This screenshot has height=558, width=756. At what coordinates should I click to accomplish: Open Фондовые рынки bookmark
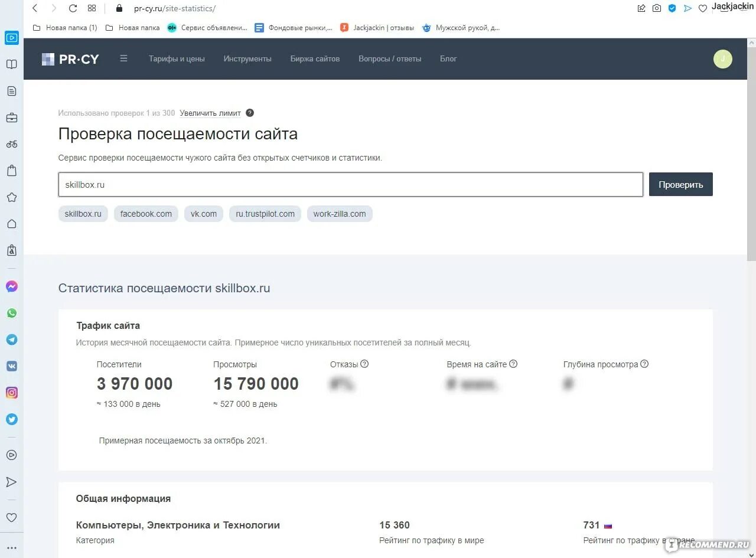coord(294,27)
